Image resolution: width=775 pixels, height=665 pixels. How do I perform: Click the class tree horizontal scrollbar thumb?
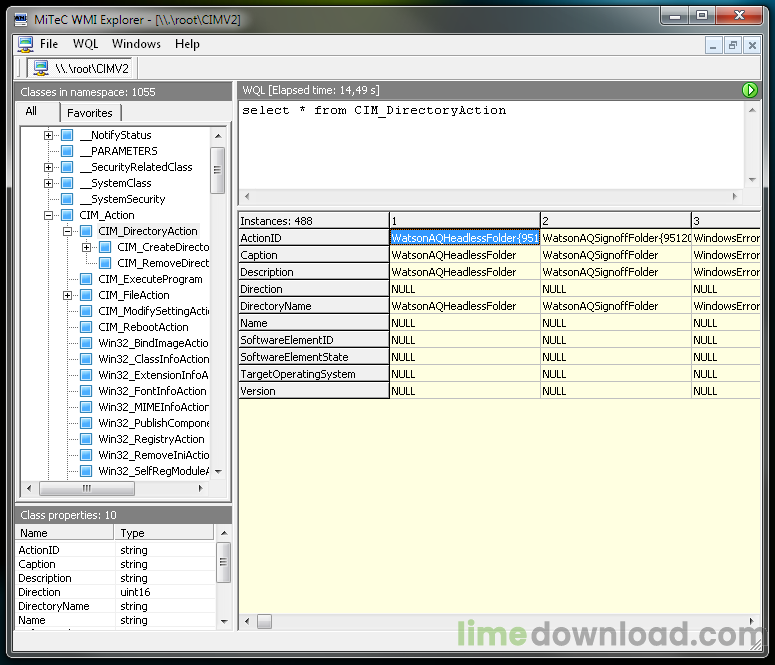[x=86, y=488]
